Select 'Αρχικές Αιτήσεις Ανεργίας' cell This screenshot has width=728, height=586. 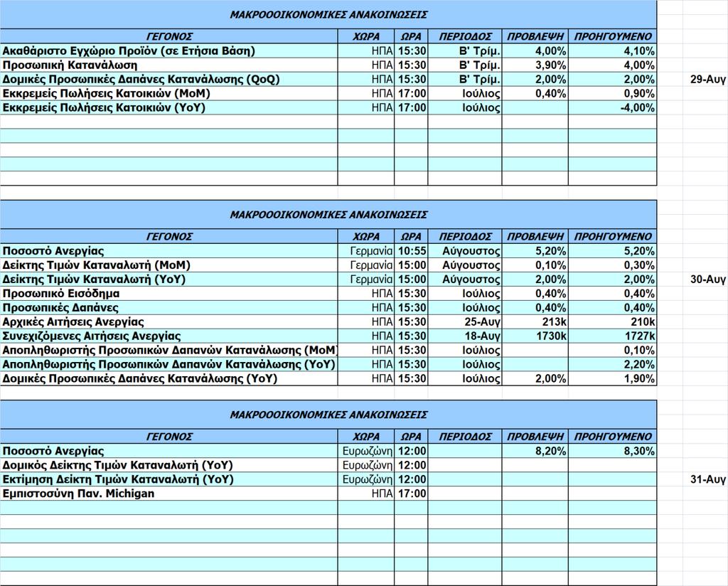tap(169, 321)
